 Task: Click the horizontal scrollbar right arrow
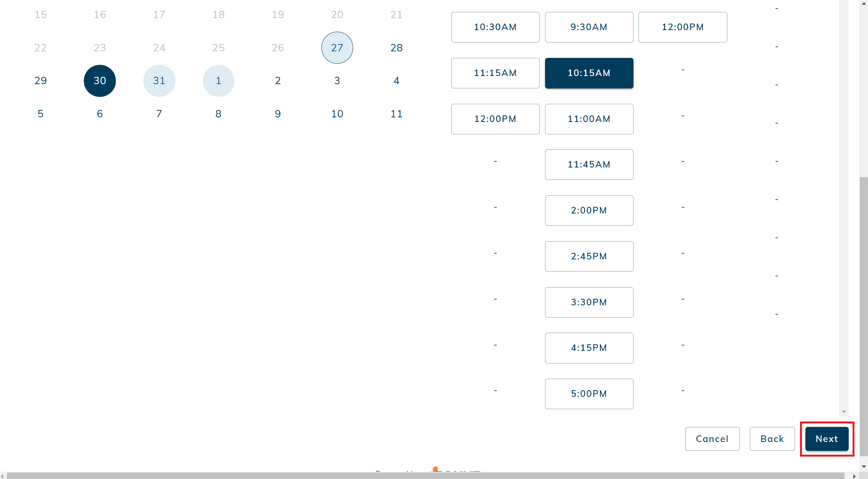pos(854,476)
